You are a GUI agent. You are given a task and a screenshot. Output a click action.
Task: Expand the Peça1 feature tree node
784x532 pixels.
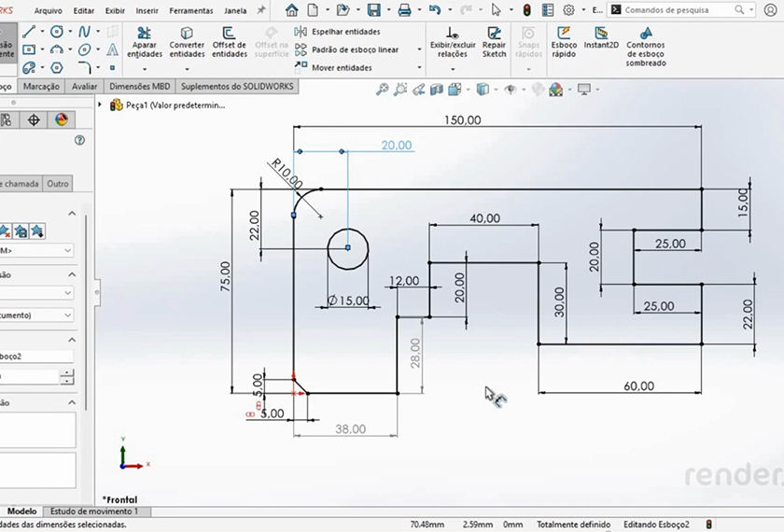tap(102, 105)
